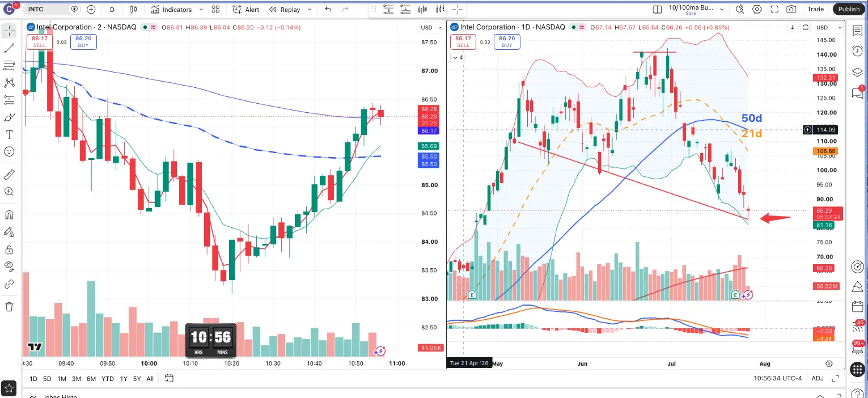Undo the last chart action
Screen dimensions: 868x398
coord(328,9)
